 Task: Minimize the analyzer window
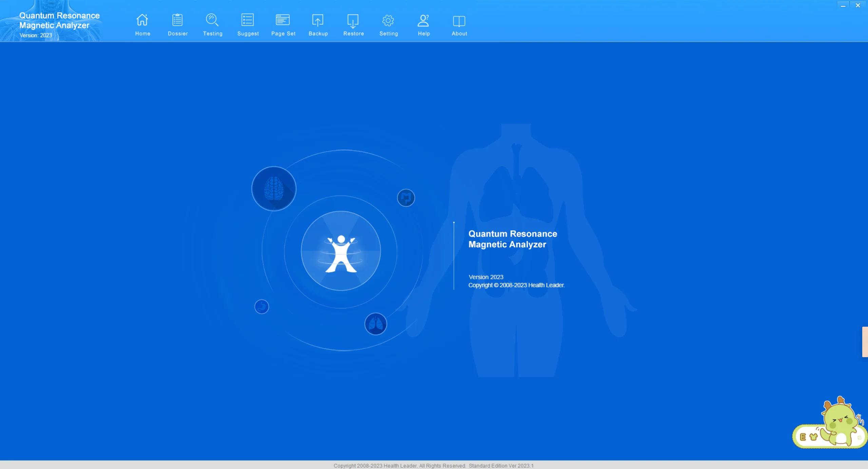[x=843, y=5]
